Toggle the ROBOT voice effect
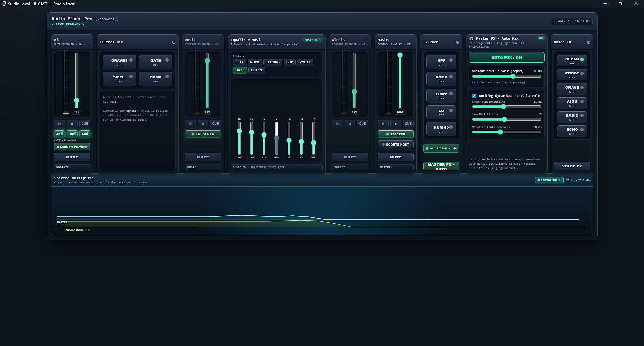644x346 pixels. click(x=572, y=75)
